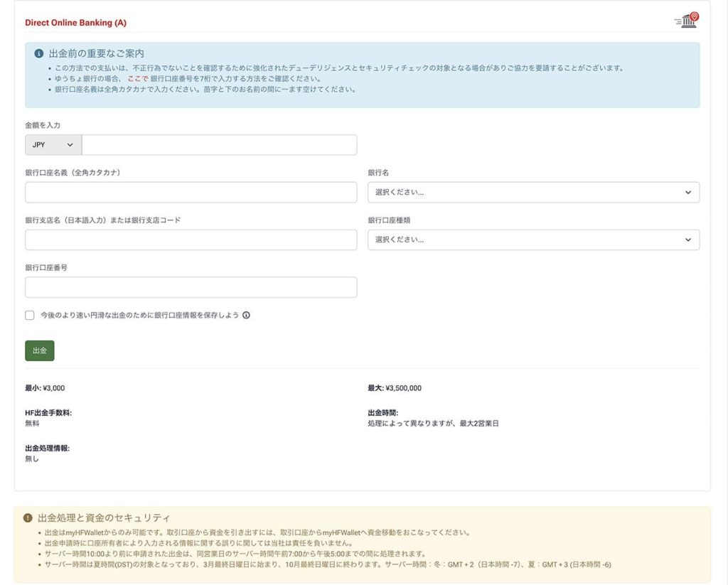This screenshot has height=585, width=728.
Task: Enable the save bank account information checkbox
Action: pyautogui.click(x=29, y=315)
